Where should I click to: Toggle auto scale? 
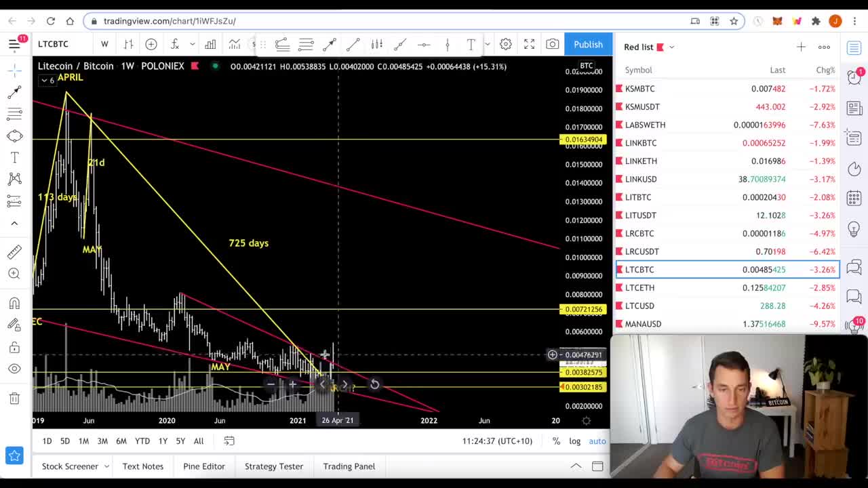pyautogui.click(x=597, y=441)
